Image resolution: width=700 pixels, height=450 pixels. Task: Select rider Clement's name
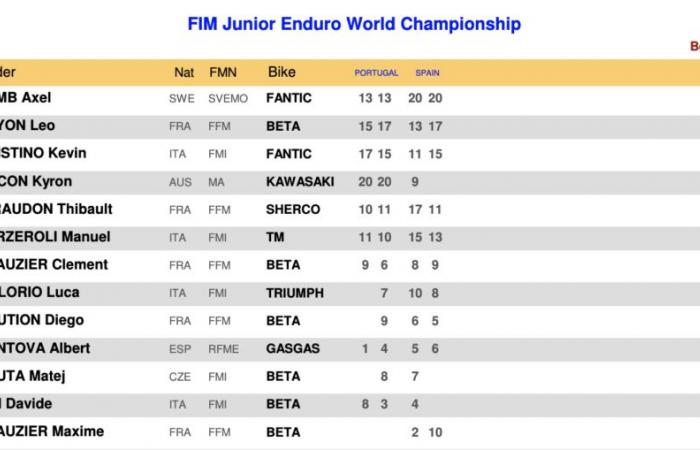click(x=54, y=264)
